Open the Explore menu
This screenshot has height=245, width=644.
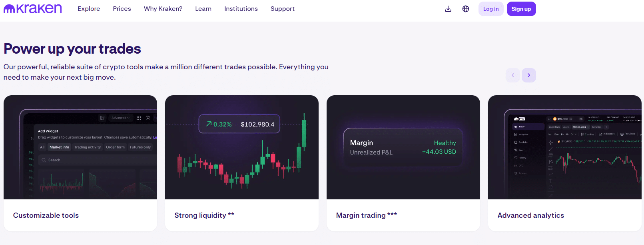click(89, 9)
